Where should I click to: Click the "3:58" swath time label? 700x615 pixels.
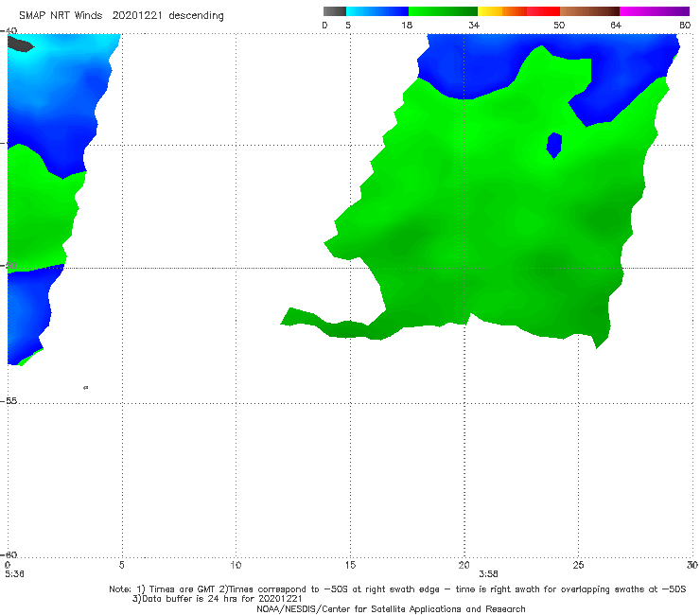(x=488, y=574)
